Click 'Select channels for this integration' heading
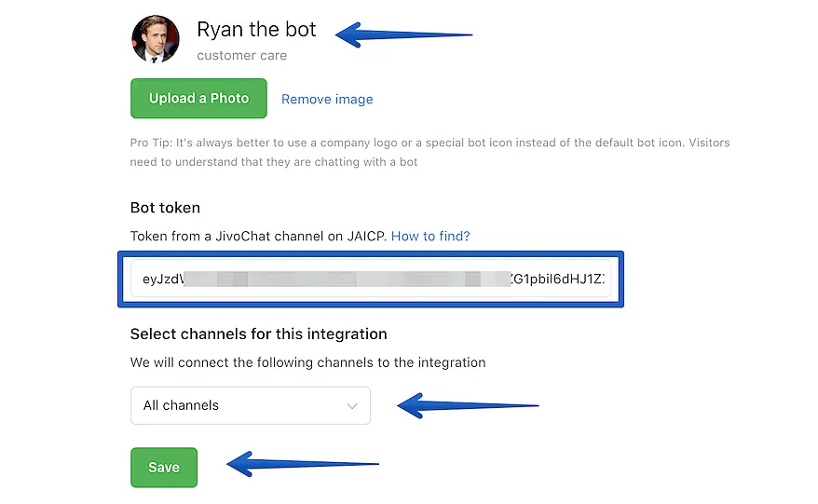Viewport: 818px width, 504px height. (x=258, y=334)
